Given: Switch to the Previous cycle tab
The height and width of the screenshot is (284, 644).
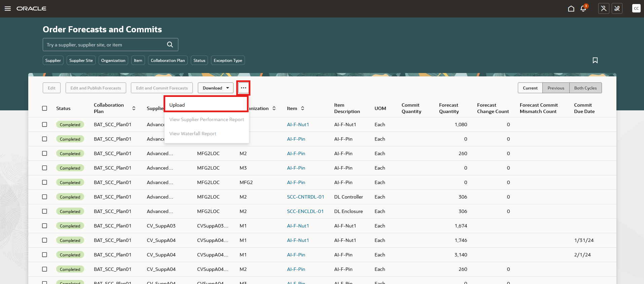Looking at the screenshot, I should pos(556,88).
